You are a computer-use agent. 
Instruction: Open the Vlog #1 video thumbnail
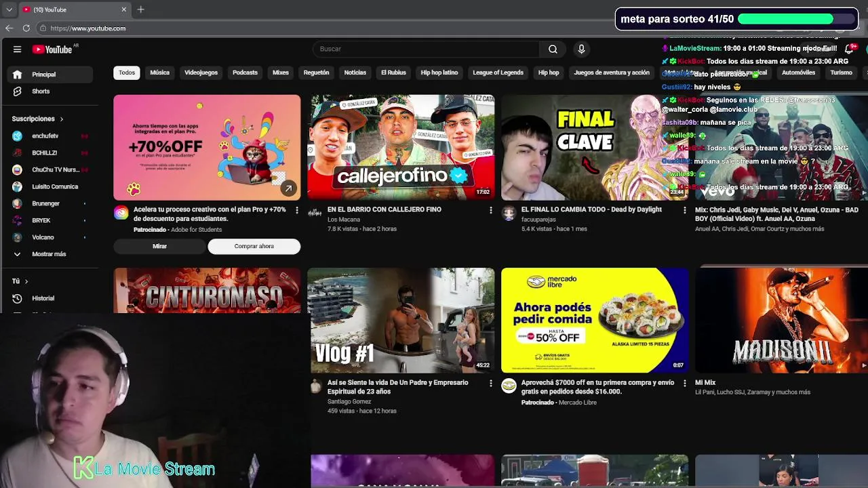click(401, 320)
